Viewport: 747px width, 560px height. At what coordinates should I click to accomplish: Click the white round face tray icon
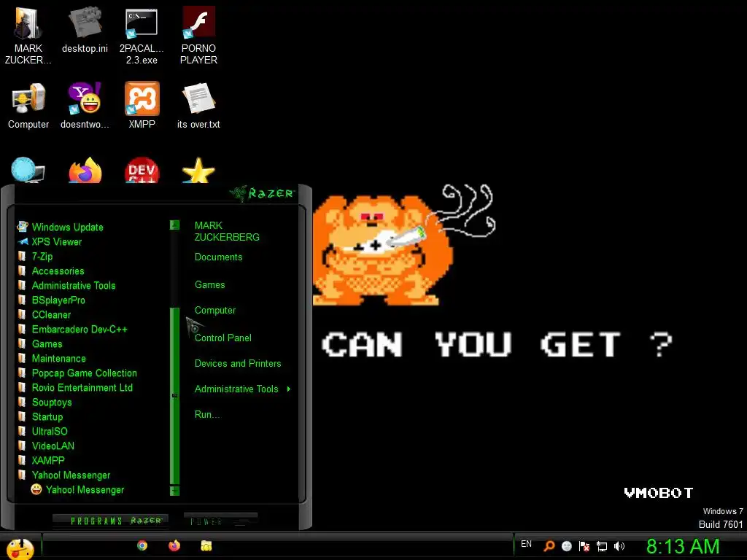coord(566,546)
